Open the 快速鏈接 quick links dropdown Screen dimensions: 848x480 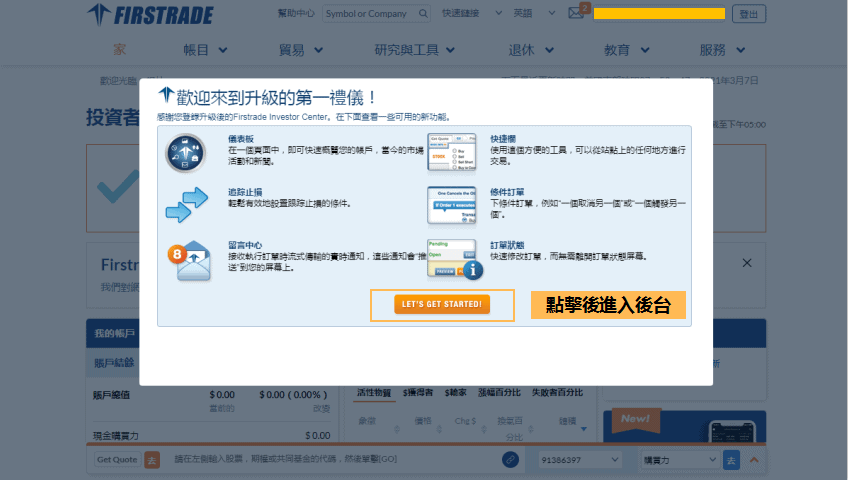[x=472, y=13]
